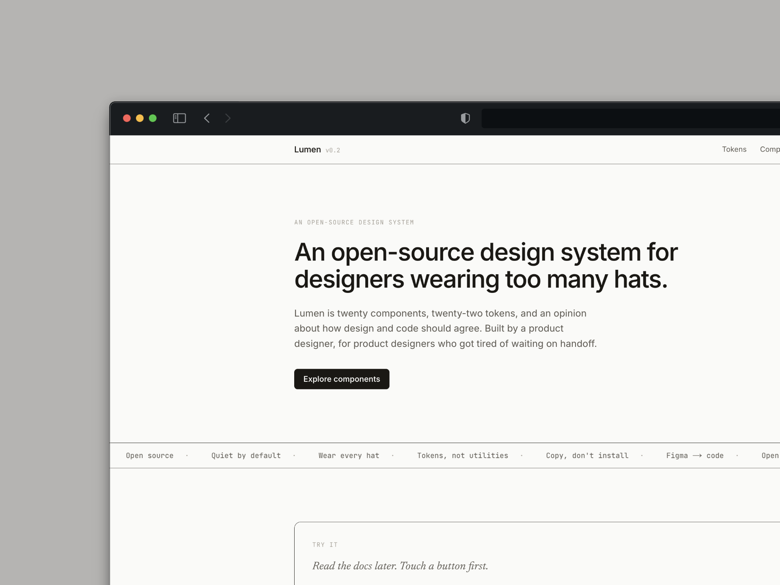This screenshot has height=585, width=780.
Task: Click the 'Lumen is twenty components' paragraph
Action: coord(445,328)
